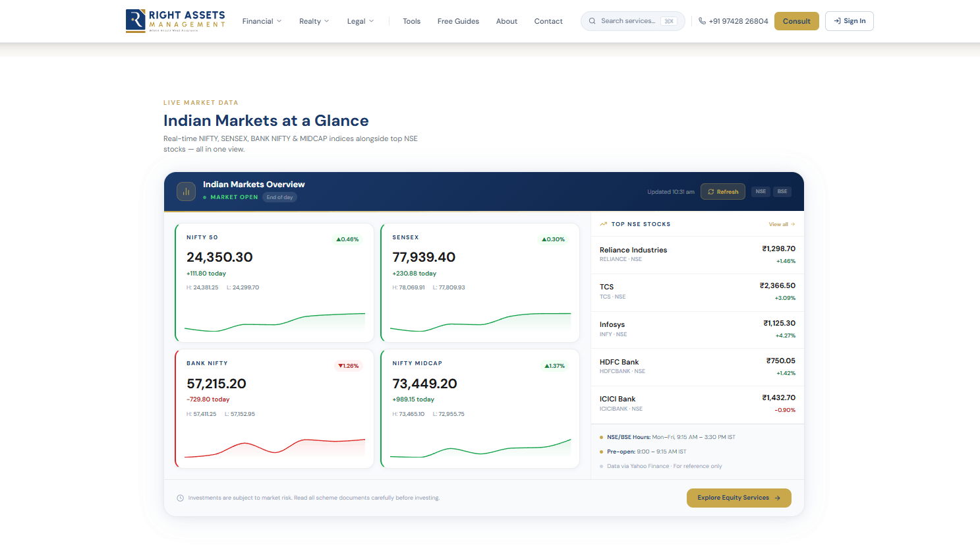Image resolution: width=980 pixels, height=559 pixels.
Task: Click the trending icon beside Top NSE Stocks
Action: [603, 224]
